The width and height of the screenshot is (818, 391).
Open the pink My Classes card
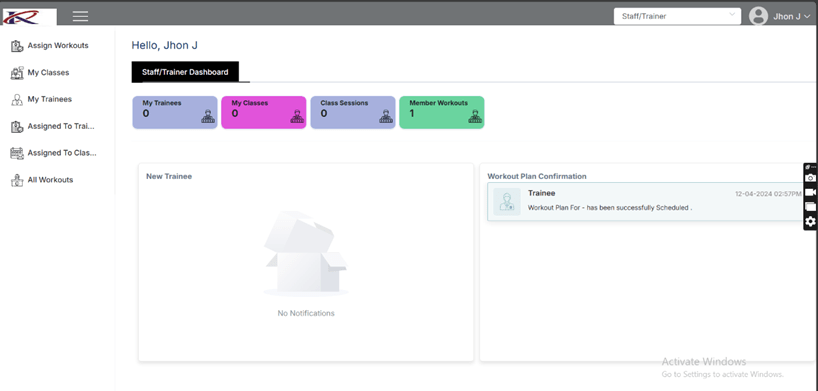(264, 112)
